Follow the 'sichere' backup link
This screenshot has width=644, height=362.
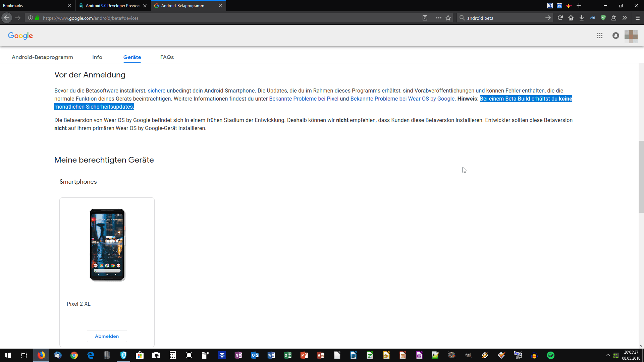point(157,91)
